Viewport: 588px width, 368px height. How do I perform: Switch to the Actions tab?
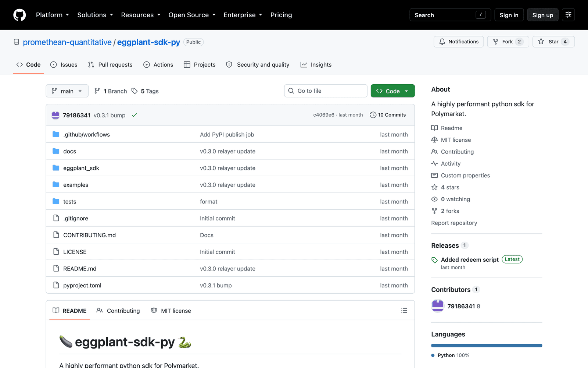coord(158,65)
